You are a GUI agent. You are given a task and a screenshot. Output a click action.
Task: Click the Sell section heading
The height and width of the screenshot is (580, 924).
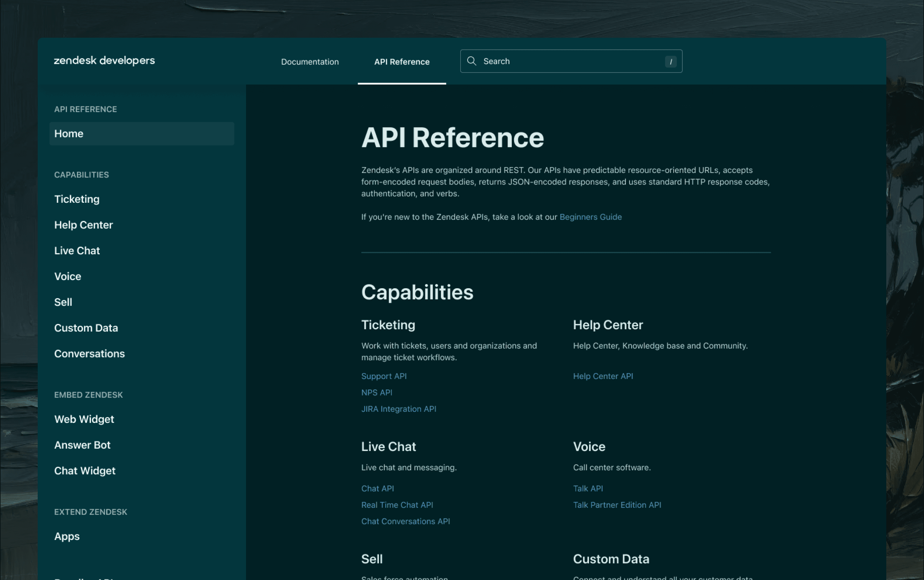[372, 559]
